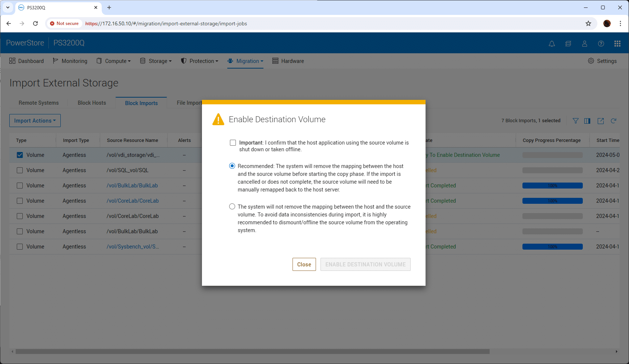Click the Settings gear icon
The height and width of the screenshot is (364, 629).
point(591,61)
